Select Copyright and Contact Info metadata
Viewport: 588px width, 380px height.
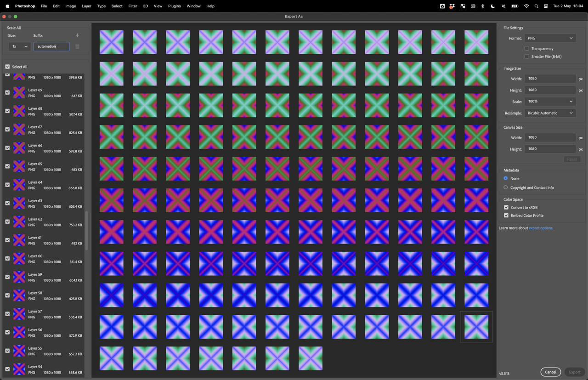506,187
